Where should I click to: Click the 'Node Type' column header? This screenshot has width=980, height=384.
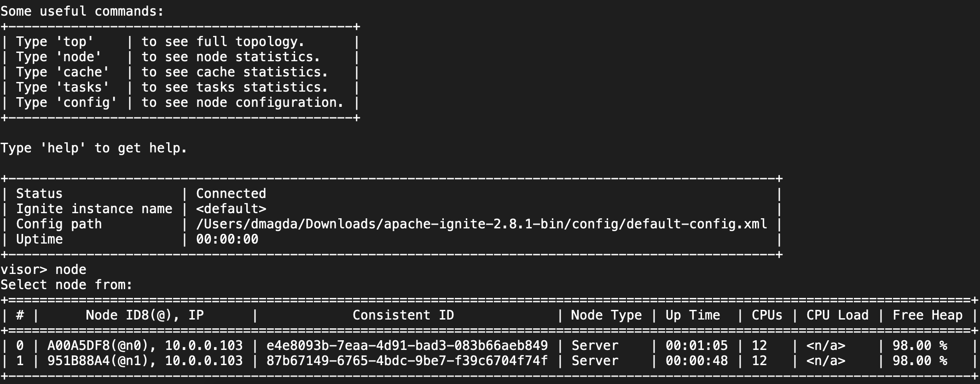point(606,315)
